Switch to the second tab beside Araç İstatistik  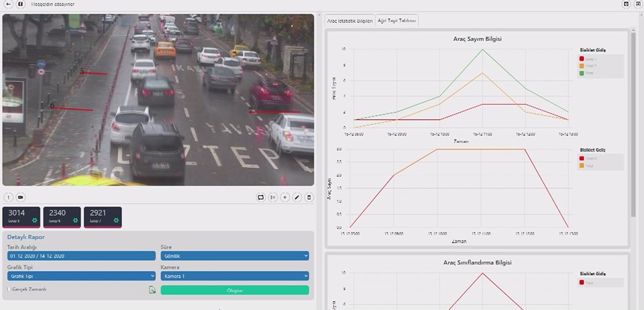pos(397,21)
